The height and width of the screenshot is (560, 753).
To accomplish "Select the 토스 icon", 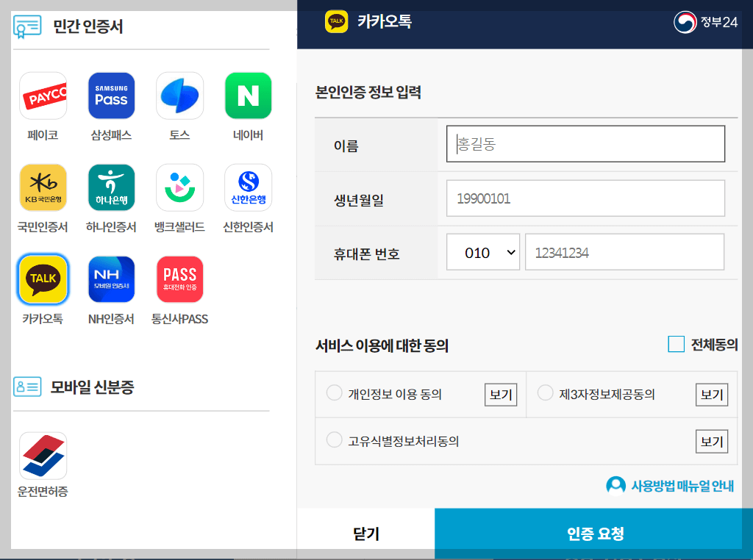I will [x=179, y=96].
